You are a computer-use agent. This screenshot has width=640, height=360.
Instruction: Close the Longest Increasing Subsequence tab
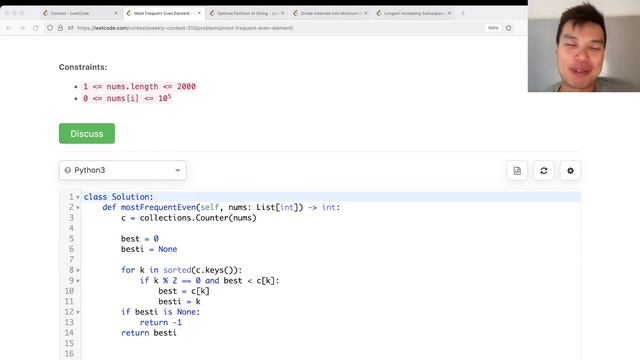[449, 13]
